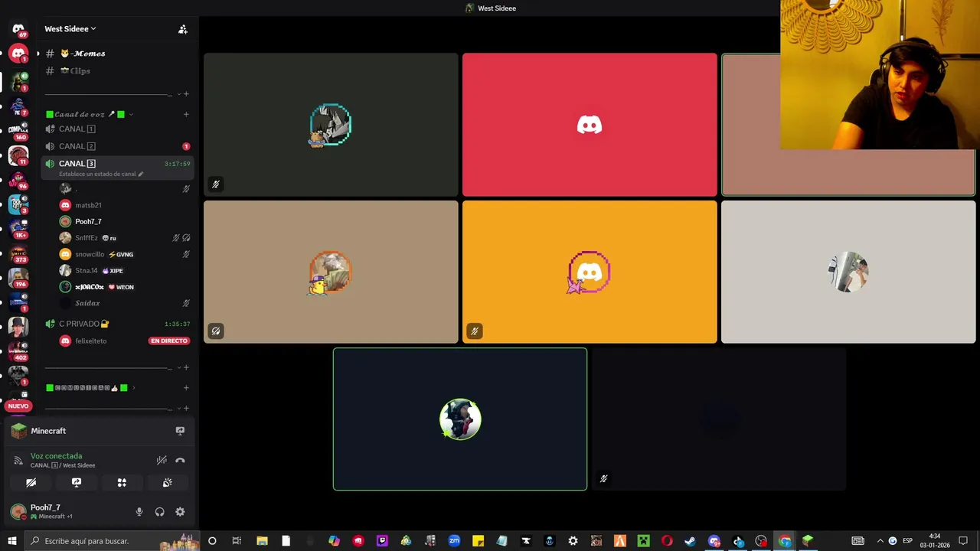The width and height of the screenshot is (980, 551).
Task: Open Task View on the taskbar
Action: pos(237,541)
